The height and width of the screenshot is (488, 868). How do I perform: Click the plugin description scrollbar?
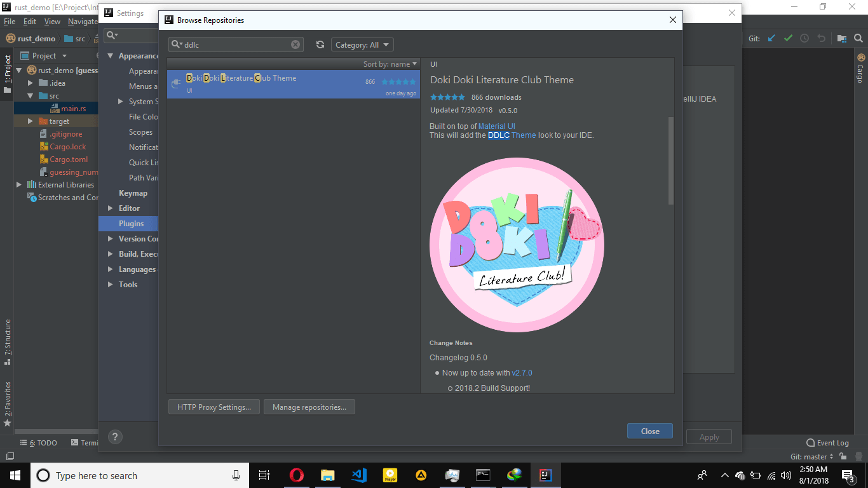coord(670,161)
